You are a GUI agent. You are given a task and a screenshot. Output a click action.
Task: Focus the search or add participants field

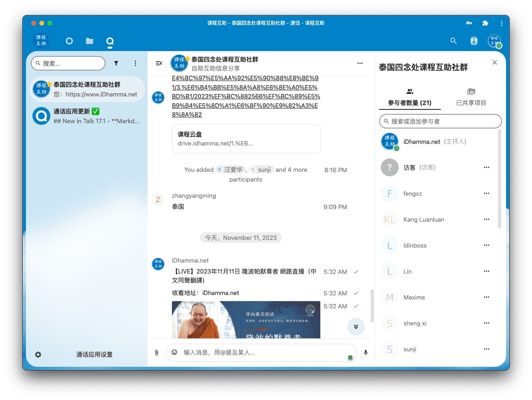[440, 121]
